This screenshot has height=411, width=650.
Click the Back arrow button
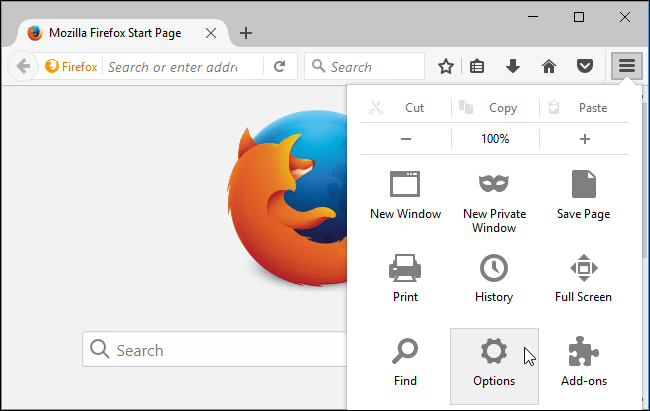[23, 67]
